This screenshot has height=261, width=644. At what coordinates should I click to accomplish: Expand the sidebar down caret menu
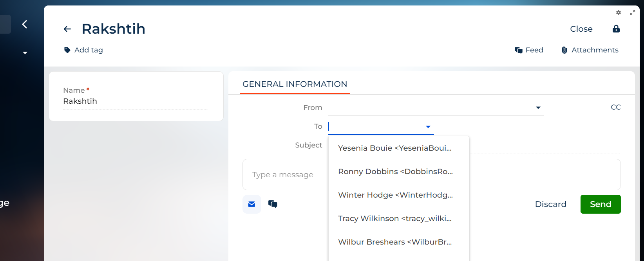click(x=25, y=53)
